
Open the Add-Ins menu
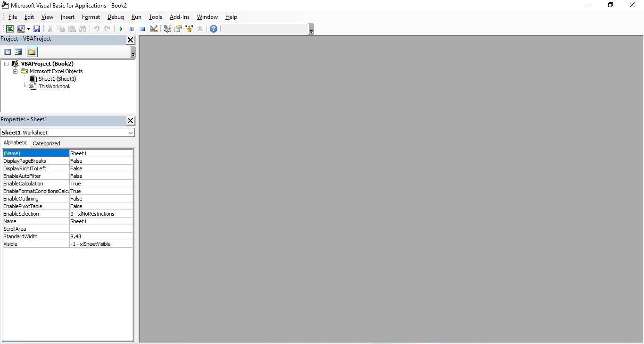180,17
